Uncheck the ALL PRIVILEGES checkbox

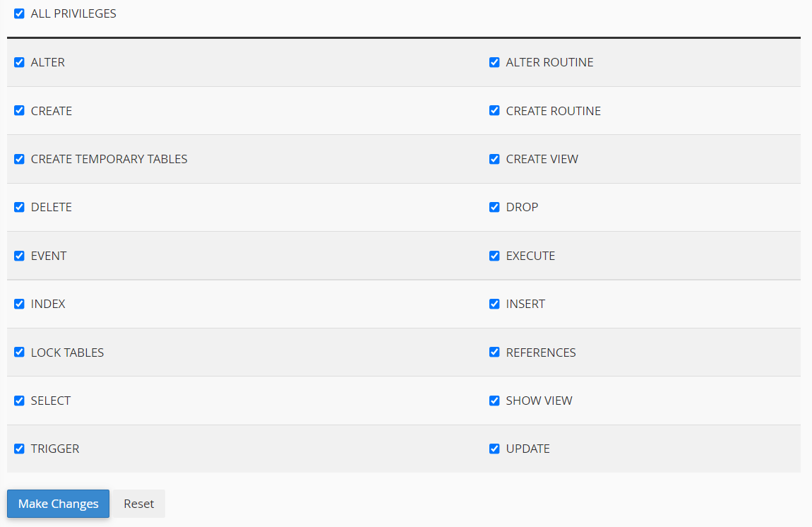18,13
